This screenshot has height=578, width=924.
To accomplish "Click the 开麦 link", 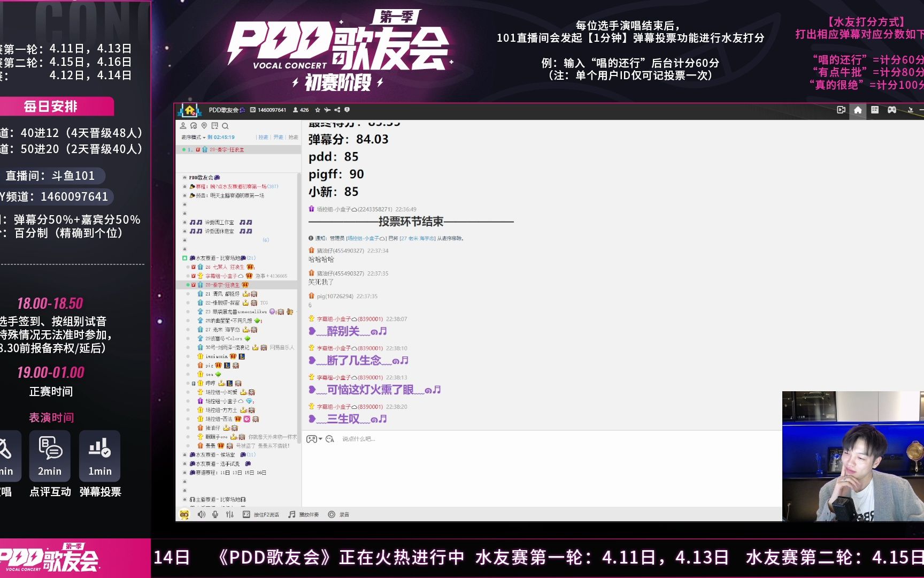I will [x=278, y=137].
